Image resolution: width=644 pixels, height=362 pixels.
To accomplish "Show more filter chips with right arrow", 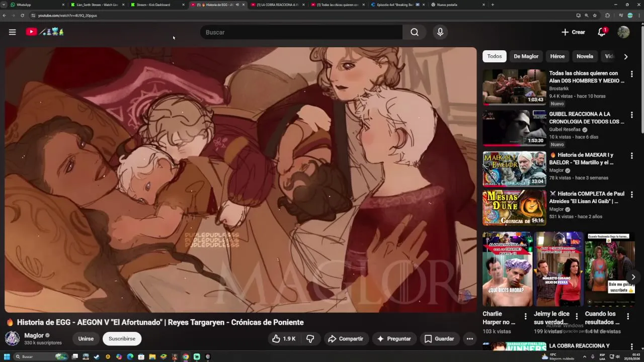I will click(x=626, y=57).
